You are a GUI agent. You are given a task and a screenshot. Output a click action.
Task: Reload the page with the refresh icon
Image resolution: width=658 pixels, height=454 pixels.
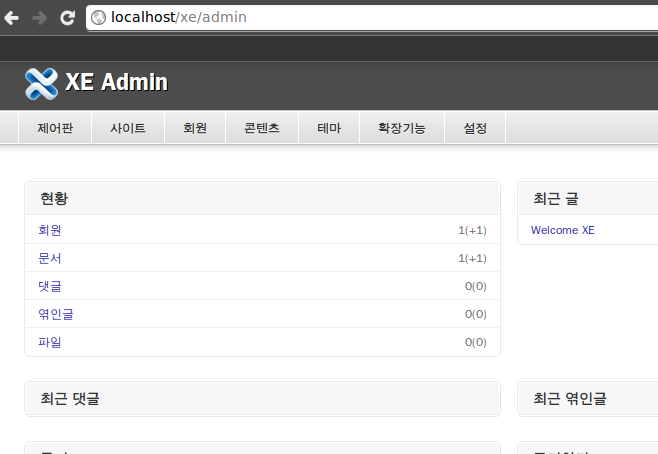coord(67,18)
